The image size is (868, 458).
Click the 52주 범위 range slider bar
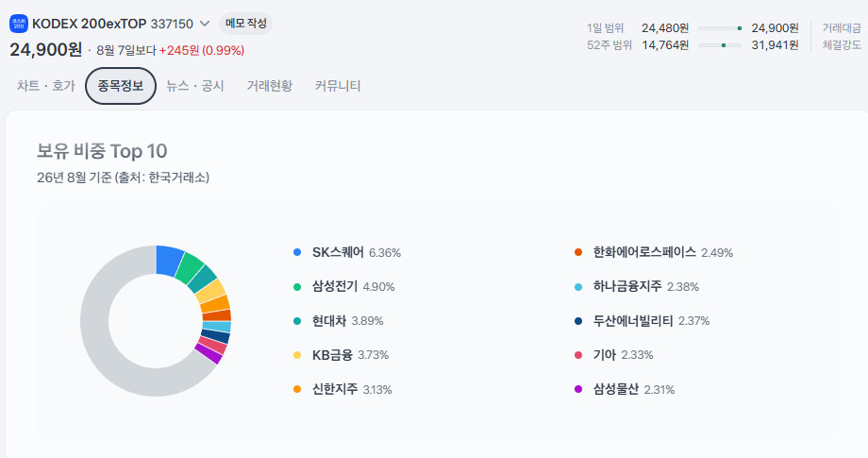720,45
